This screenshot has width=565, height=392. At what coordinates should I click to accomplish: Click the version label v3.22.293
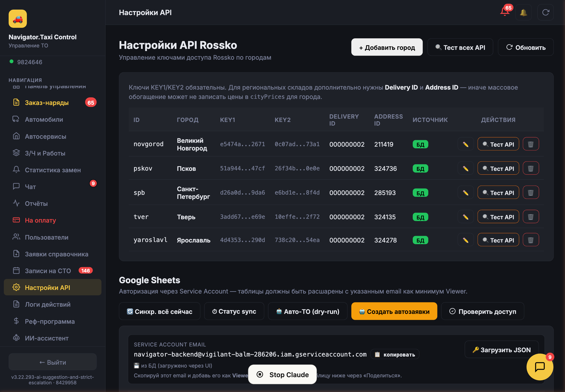tap(52, 380)
